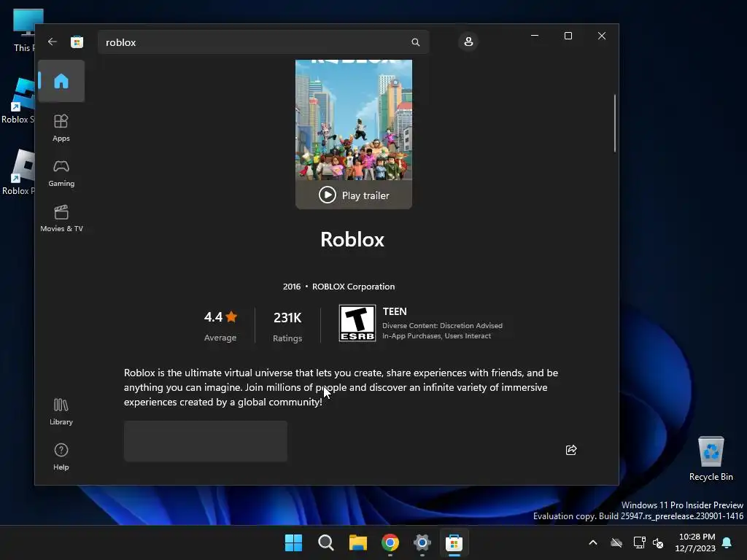Go back with the arrow in Microsoft Store
The image size is (747, 560).
[x=53, y=42]
